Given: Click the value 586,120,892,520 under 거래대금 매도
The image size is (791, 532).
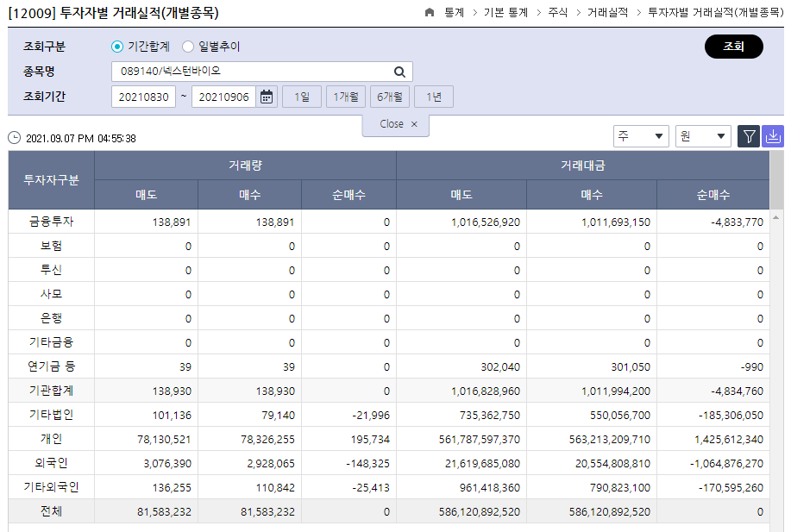Looking at the screenshot, I should point(480,512).
